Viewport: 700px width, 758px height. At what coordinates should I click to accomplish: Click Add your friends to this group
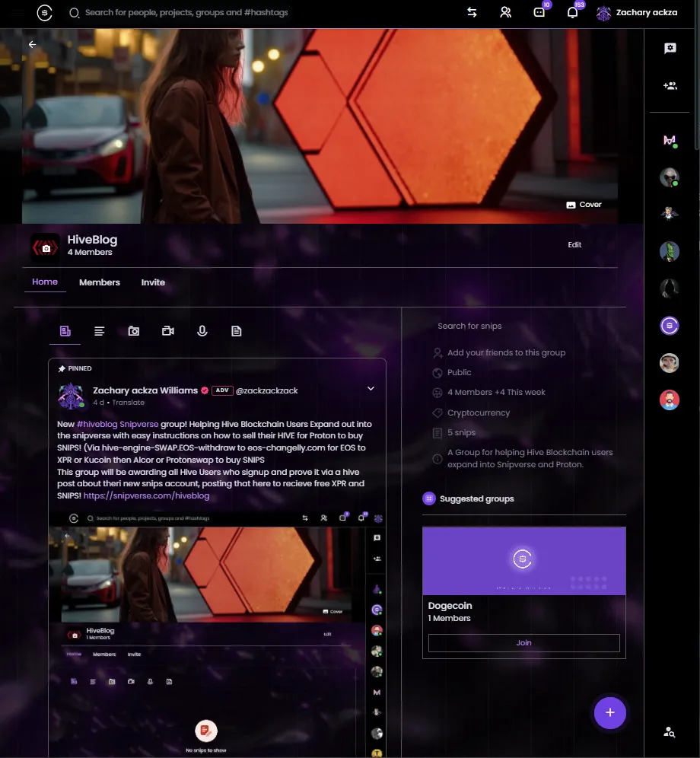tap(506, 352)
